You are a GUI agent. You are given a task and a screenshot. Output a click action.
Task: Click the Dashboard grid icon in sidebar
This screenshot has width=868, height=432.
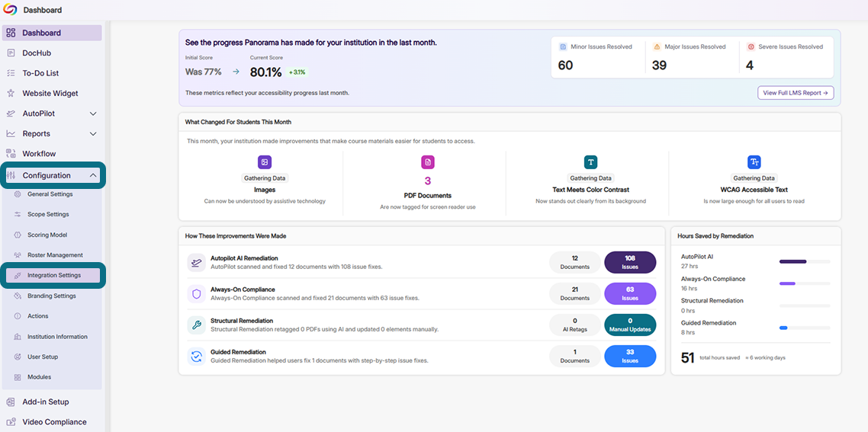point(11,33)
